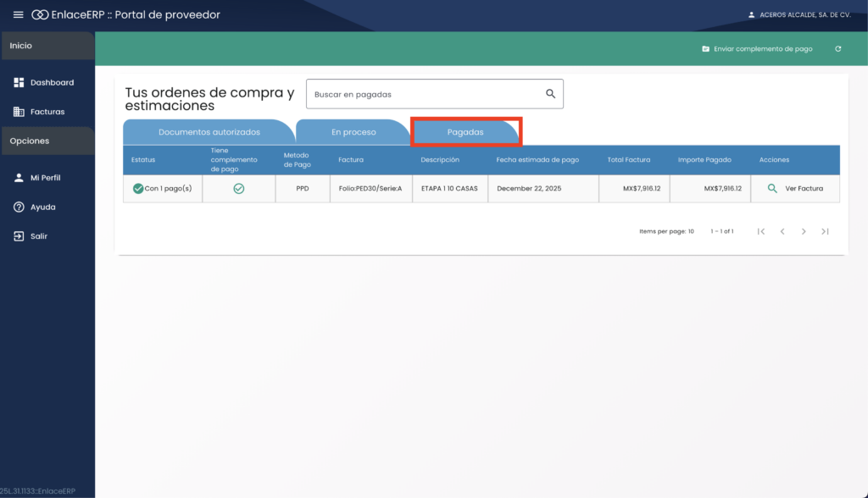Click the Opciones sidebar header

47,141
